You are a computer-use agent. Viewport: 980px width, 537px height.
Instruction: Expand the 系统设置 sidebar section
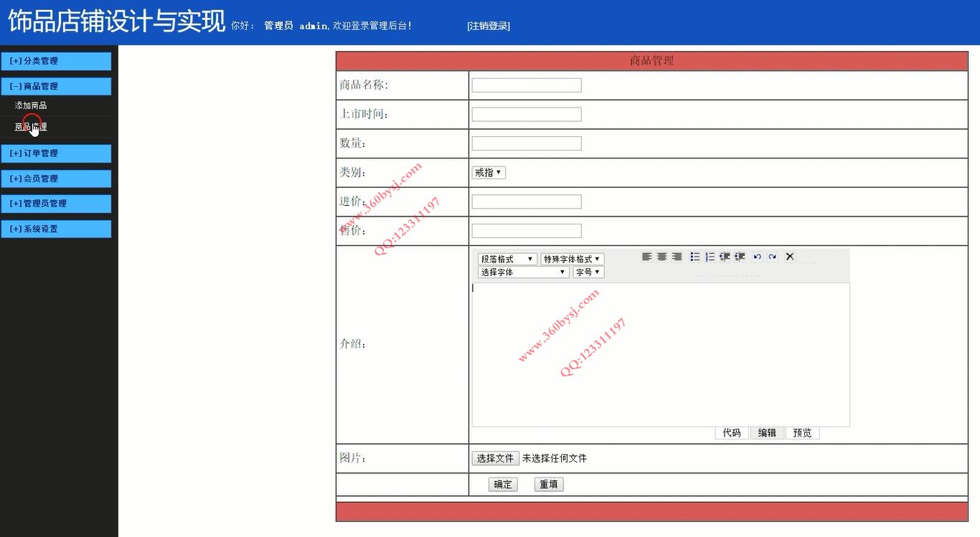pyautogui.click(x=56, y=229)
